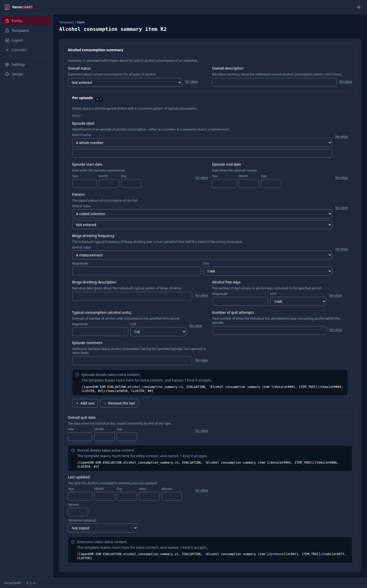This screenshot has height=588, width=367.
Task: Click the info icon beside Extension notice
Action: 73,542
